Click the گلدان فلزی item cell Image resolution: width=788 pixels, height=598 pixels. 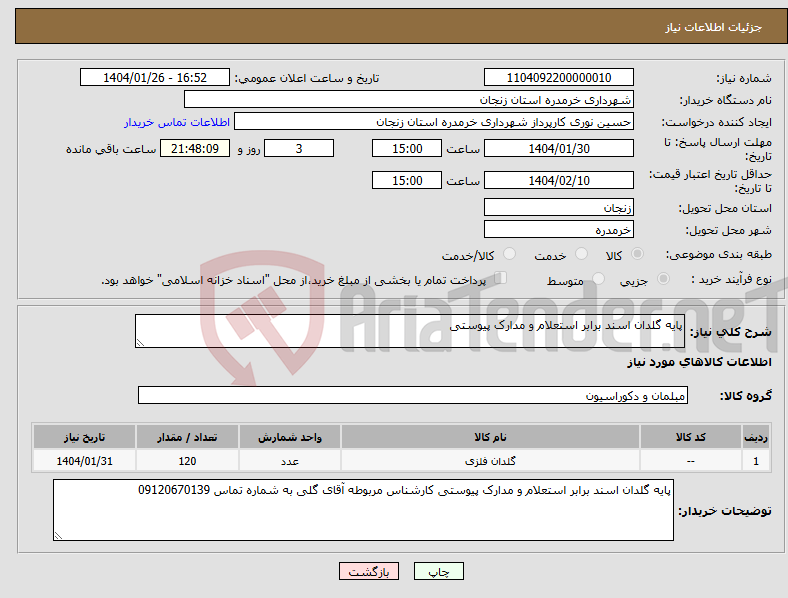click(x=490, y=461)
